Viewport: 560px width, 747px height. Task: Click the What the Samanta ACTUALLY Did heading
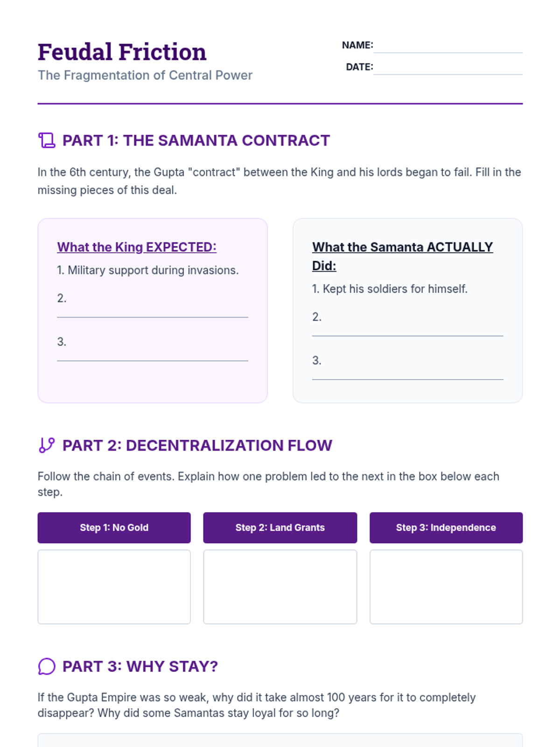coord(402,247)
